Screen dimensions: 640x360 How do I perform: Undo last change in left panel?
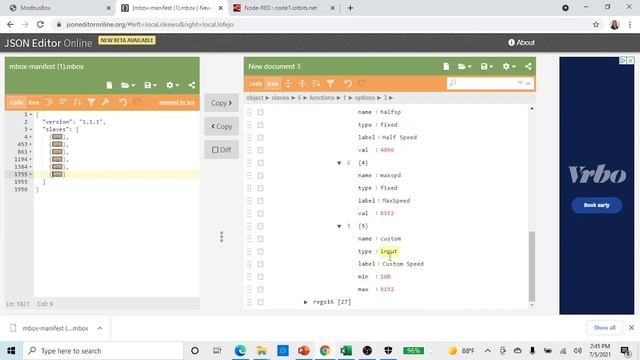[x=123, y=102]
